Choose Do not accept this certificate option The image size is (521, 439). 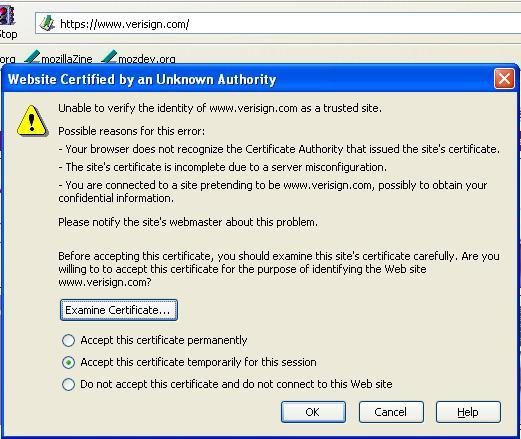coord(68,384)
